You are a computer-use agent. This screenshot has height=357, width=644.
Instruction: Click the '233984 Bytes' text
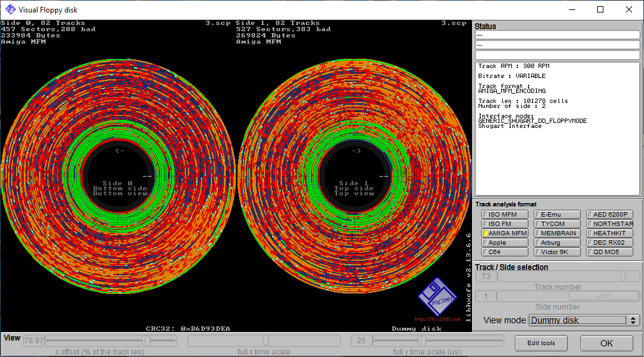pyautogui.click(x=31, y=36)
